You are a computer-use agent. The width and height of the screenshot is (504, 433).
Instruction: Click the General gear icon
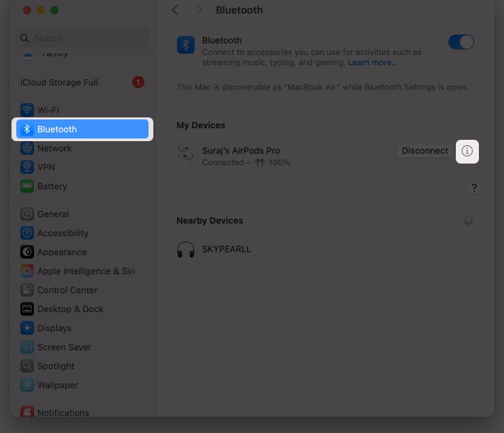point(27,214)
